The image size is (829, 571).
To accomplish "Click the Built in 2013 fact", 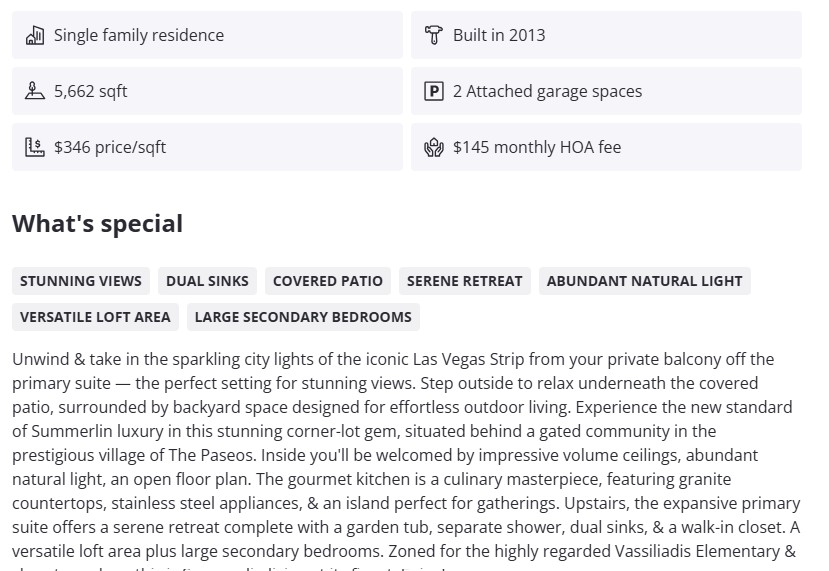I will point(499,35).
